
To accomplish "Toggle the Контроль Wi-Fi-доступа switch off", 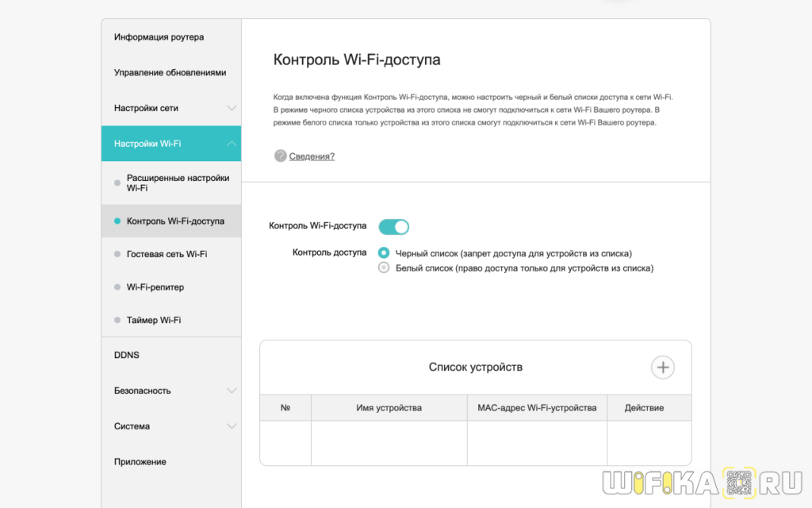I will click(x=393, y=227).
